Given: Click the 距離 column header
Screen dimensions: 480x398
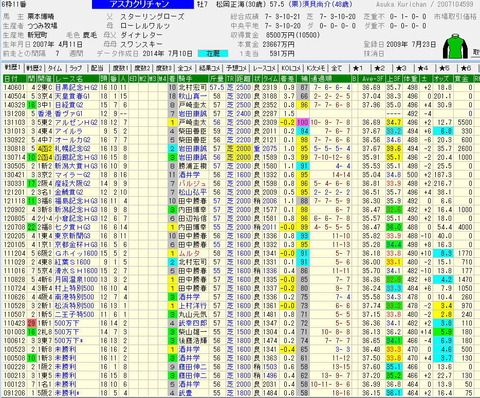Looking at the screenshot, I should [244, 79].
